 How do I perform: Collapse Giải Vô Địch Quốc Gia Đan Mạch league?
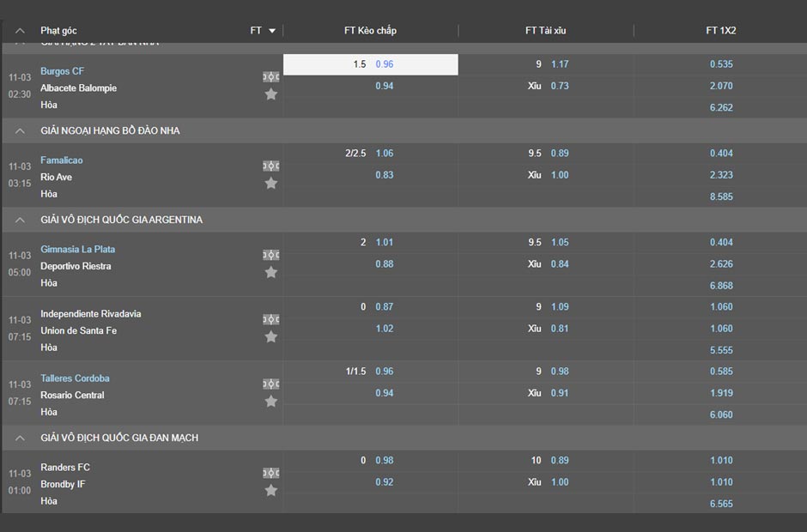pyautogui.click(x=20, y=438)
